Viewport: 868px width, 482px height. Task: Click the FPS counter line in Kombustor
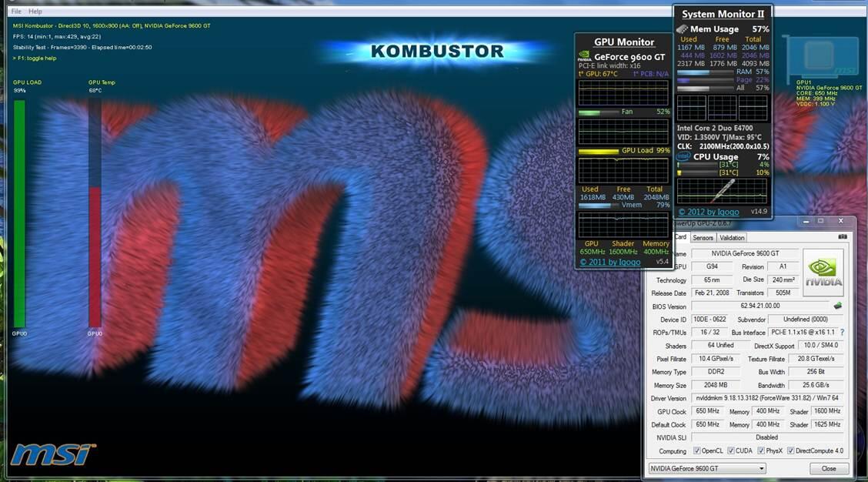click(56, 36)
